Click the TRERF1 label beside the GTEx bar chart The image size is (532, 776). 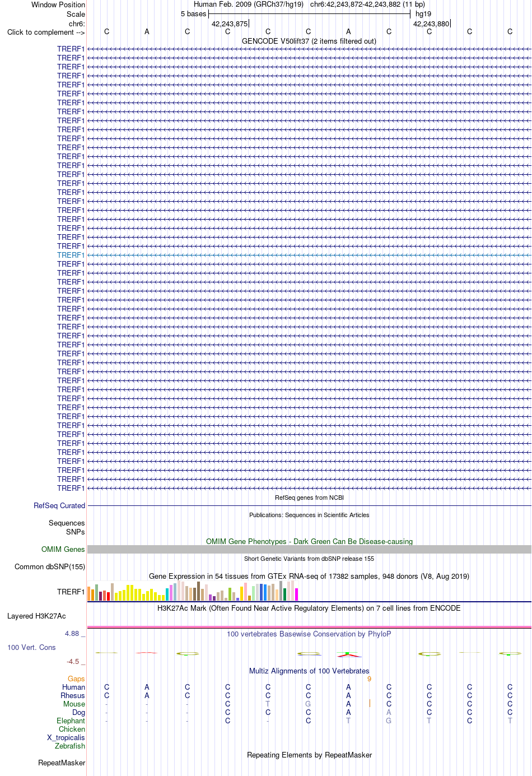pos(71,592)
